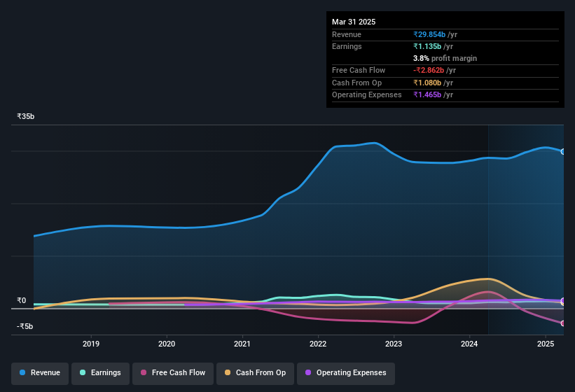Click the -₹5b y-axis label

(25, 326)
